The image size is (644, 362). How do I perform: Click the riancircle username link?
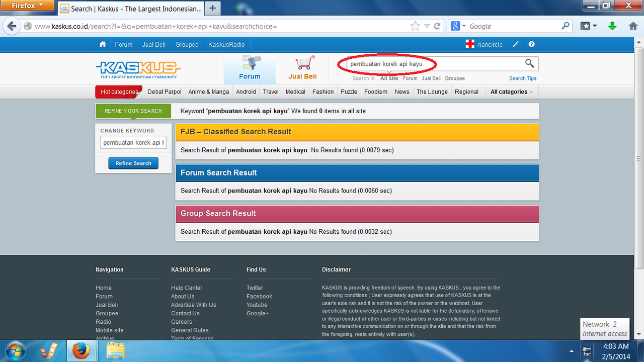coord(490,44)
